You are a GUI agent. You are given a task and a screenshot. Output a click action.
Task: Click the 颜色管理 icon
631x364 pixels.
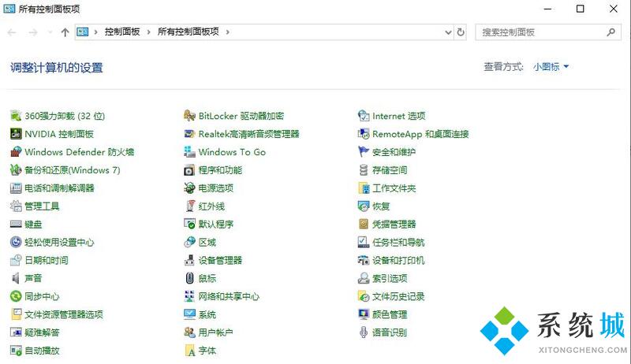point(364,314)
